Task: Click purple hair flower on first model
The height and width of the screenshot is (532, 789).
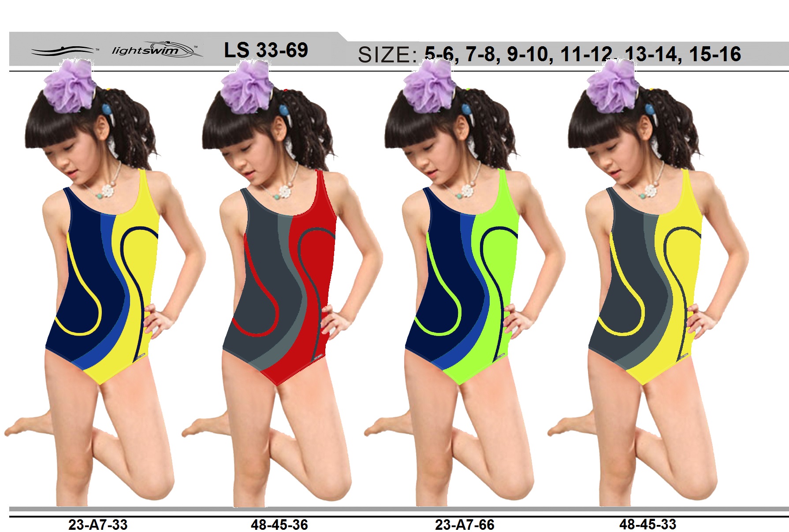Action: pyautogui.click(x=70, y=86)
